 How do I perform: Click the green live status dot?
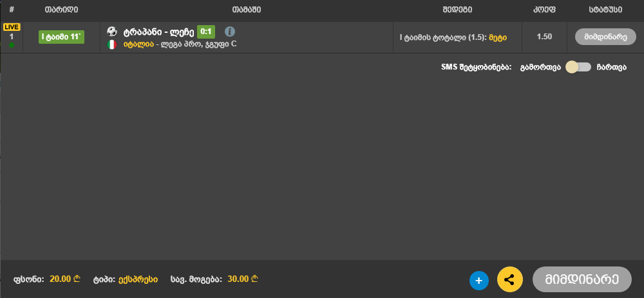tap(12, 45)
